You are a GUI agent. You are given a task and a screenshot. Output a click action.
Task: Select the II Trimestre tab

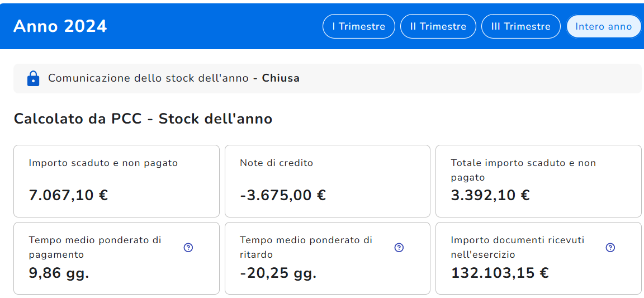coord(438,26)
